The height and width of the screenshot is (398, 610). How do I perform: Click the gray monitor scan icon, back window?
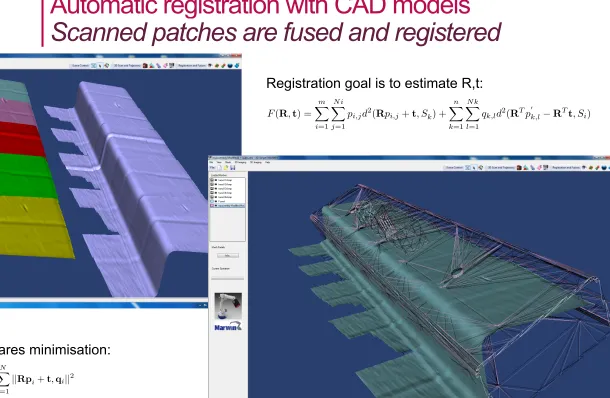point(172,65)
